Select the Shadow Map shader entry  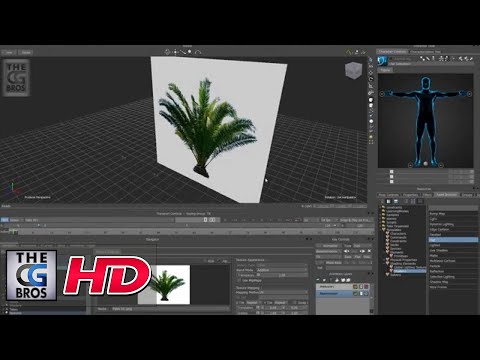453,282
